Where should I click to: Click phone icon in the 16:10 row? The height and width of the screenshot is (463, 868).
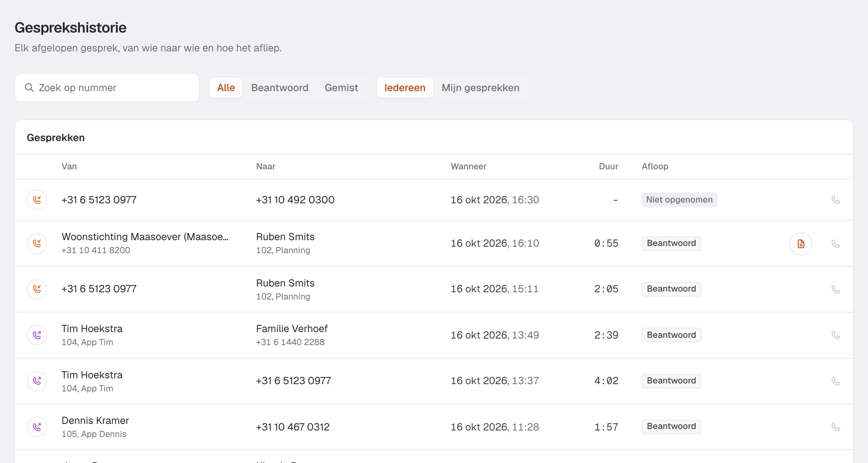point(835,244)
